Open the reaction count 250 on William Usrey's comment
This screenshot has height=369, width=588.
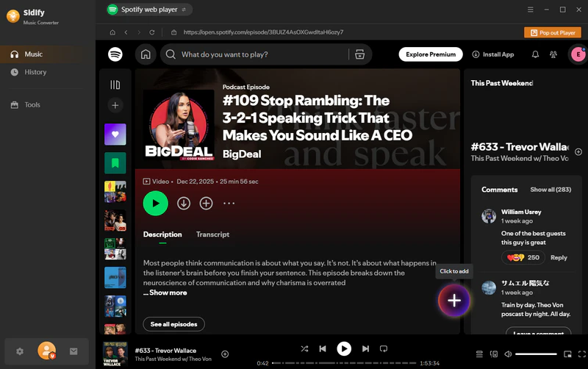523,257
